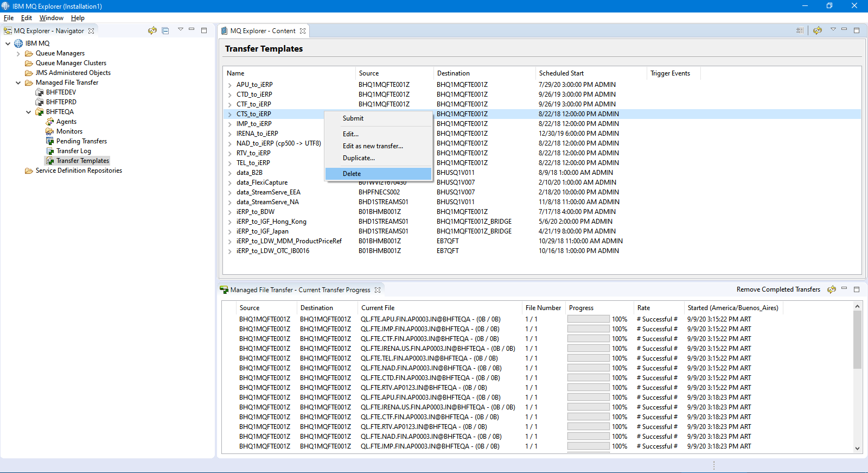This screenshot has width=868, height=473.
Task: Choose Duplicate... from the context menu
Action: pos(378,158)
